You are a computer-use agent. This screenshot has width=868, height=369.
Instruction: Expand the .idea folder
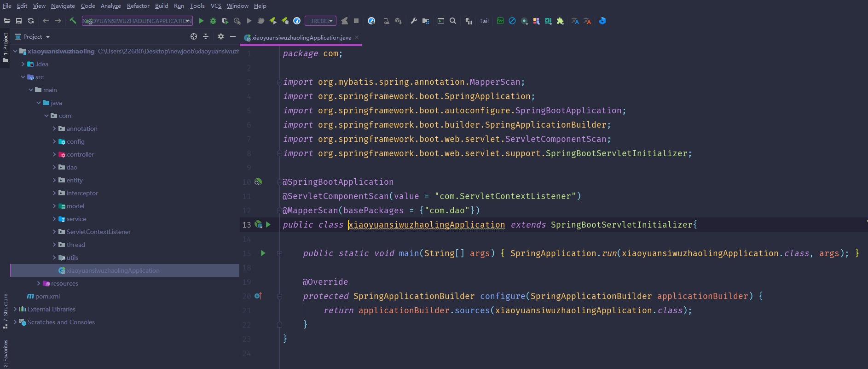point(23,64)
